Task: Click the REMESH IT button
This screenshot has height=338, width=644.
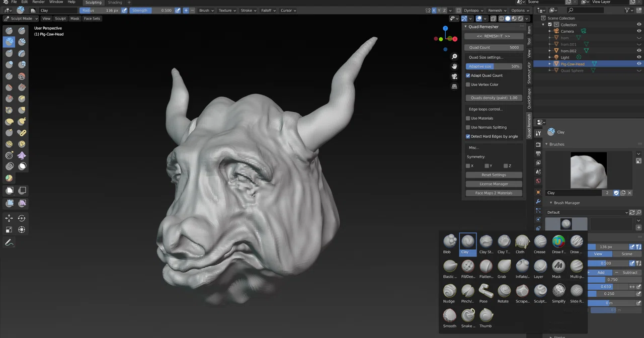Action: coord(494,36)
